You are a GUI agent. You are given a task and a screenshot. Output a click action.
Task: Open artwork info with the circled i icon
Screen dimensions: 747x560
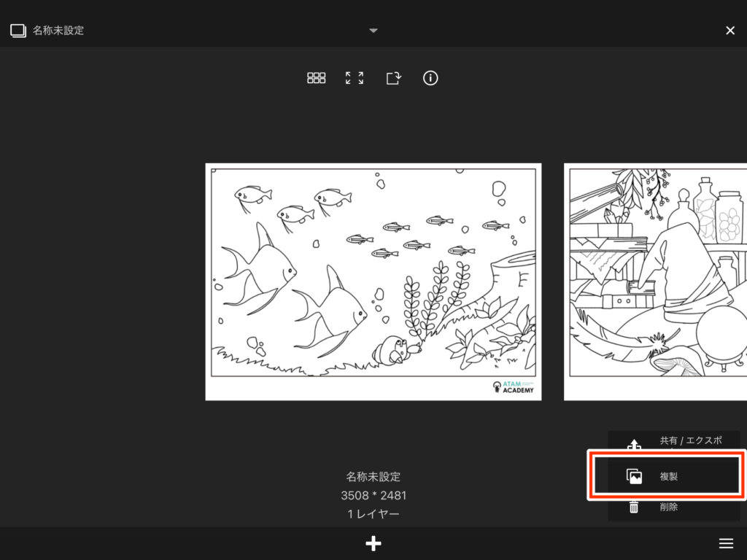coord(430,78)
